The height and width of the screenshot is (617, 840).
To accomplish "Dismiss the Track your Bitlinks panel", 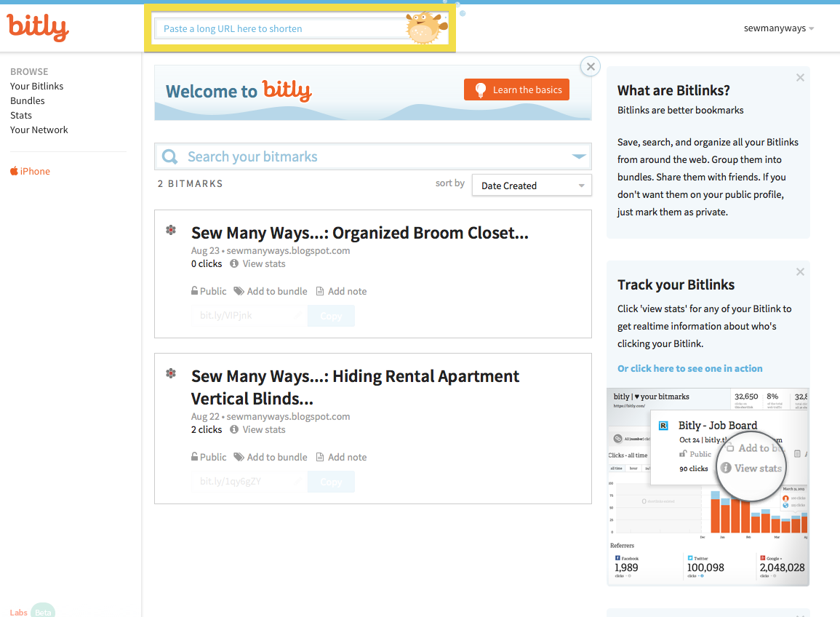I will click(x=800, y=272).
